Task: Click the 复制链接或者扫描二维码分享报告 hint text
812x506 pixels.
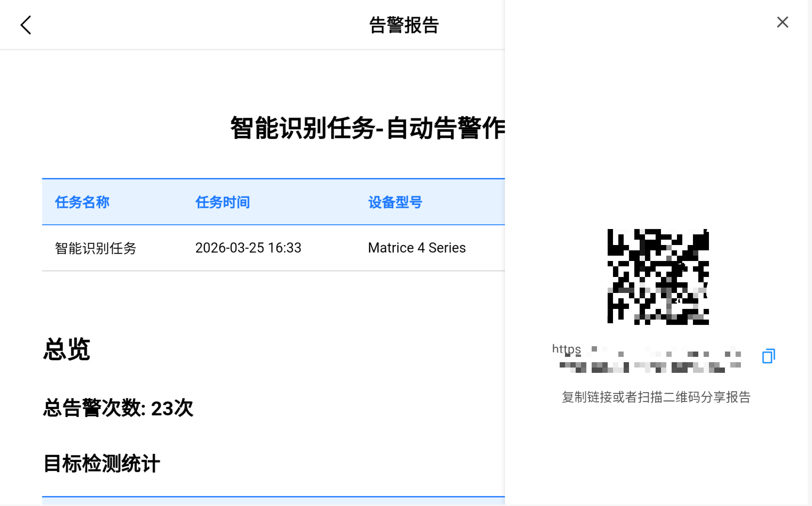Action: 656,397
